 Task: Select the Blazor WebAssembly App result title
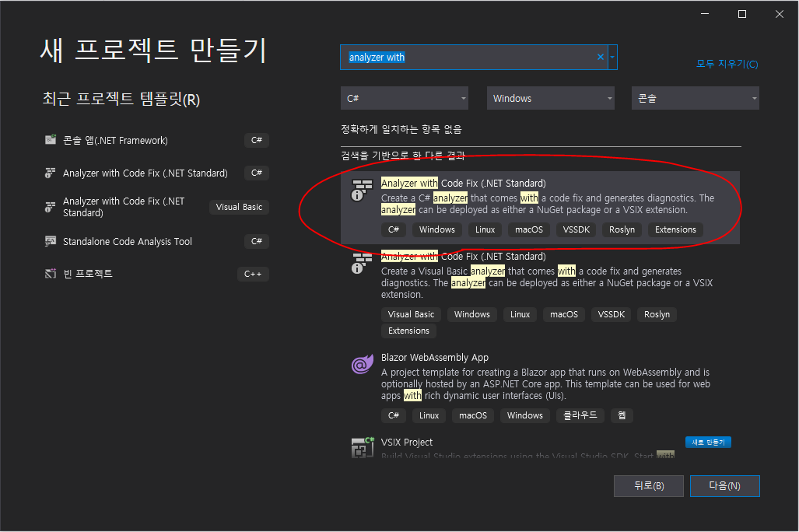point(435,357)
